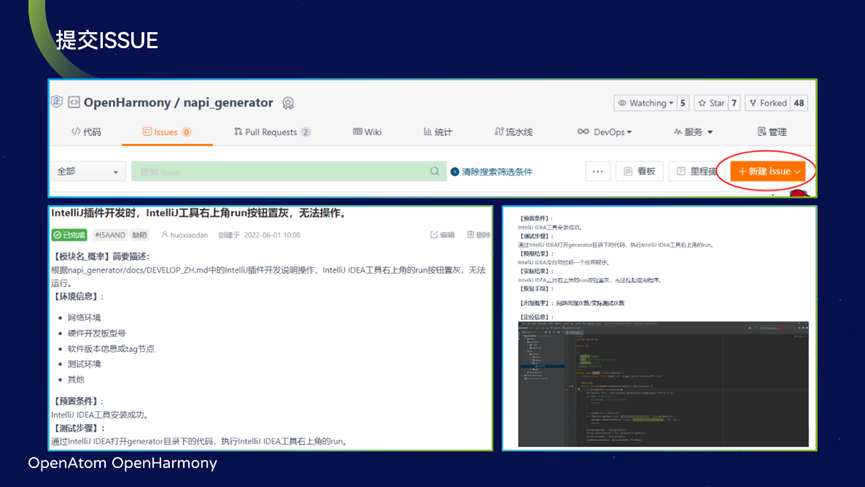Click the 【环境信息】 heading
865x487 pixels.
pyautogui.click(x=78, y=297)
